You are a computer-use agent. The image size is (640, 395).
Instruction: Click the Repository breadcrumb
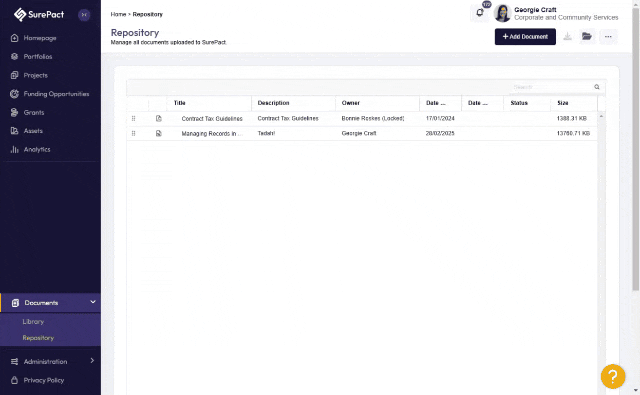[148, 14]
